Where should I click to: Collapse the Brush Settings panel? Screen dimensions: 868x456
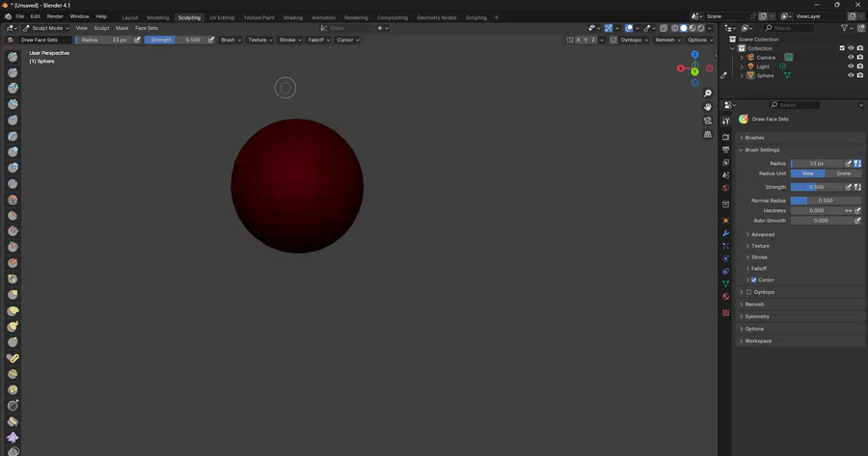[801, 150]
